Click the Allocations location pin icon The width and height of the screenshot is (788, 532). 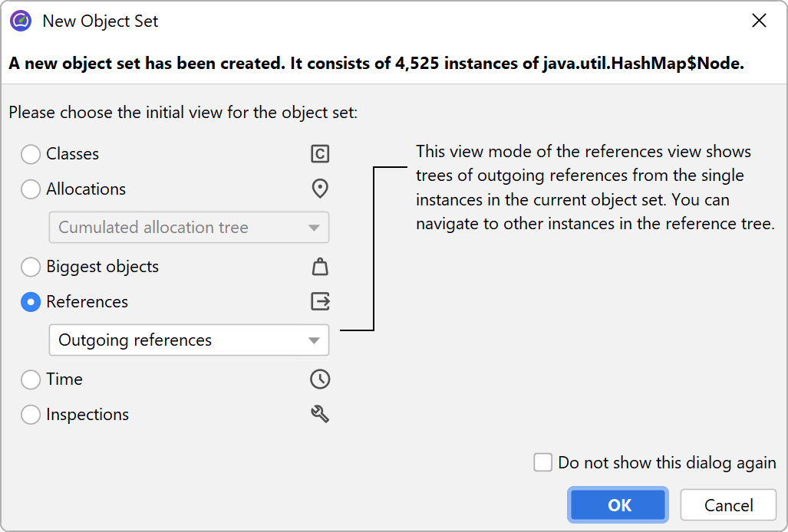click(x=320, y=189)
